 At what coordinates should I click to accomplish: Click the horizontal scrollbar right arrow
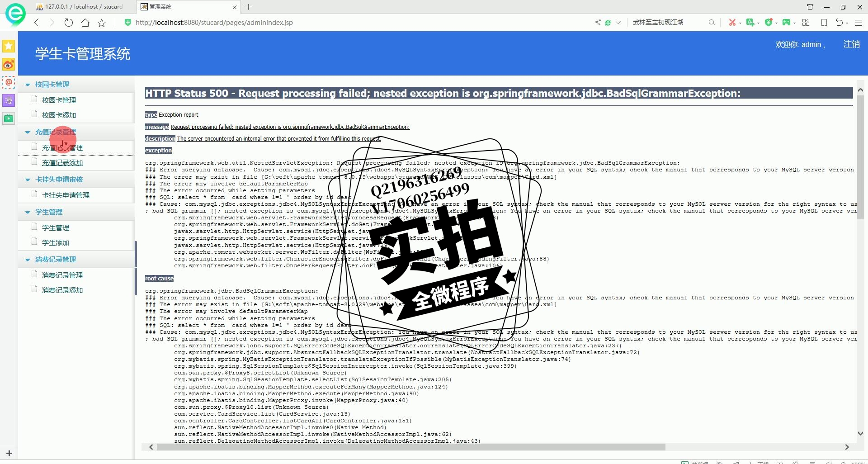coord(847,447)
